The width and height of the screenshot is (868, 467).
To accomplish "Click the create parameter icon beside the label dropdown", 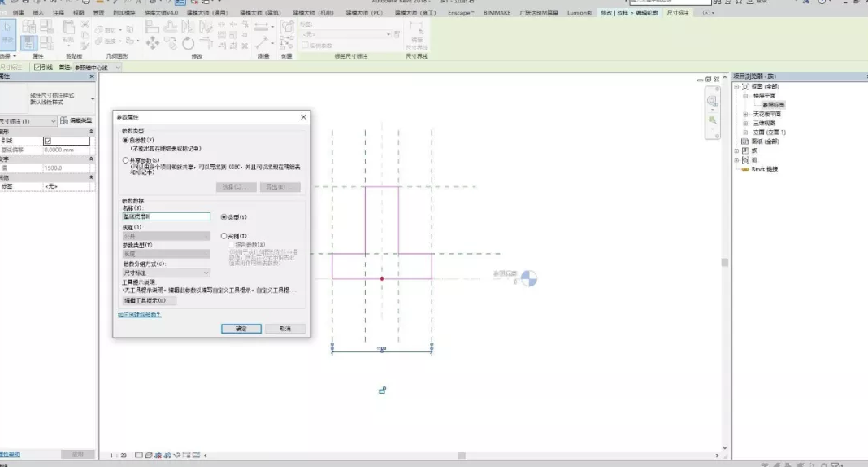I will coord(397,34).
